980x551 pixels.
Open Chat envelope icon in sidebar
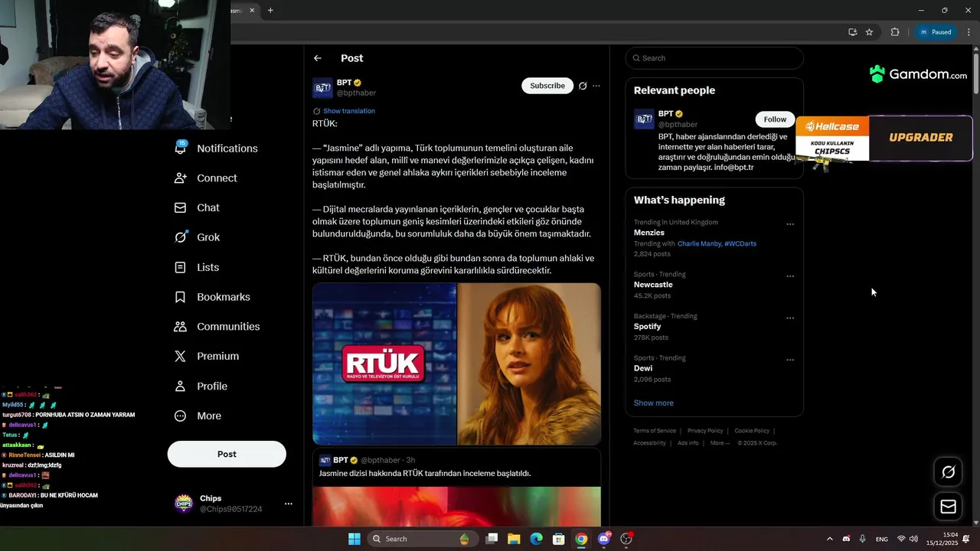[181, 207]
